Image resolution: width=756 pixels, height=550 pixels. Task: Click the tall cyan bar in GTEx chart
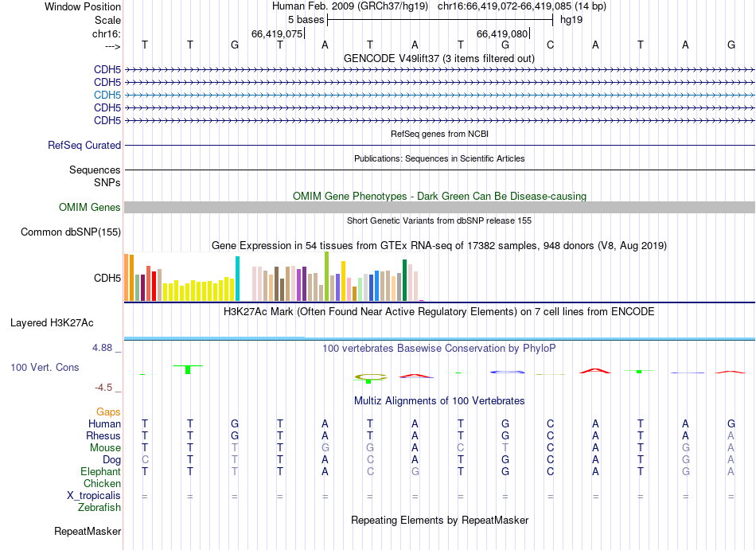(237, 279)
